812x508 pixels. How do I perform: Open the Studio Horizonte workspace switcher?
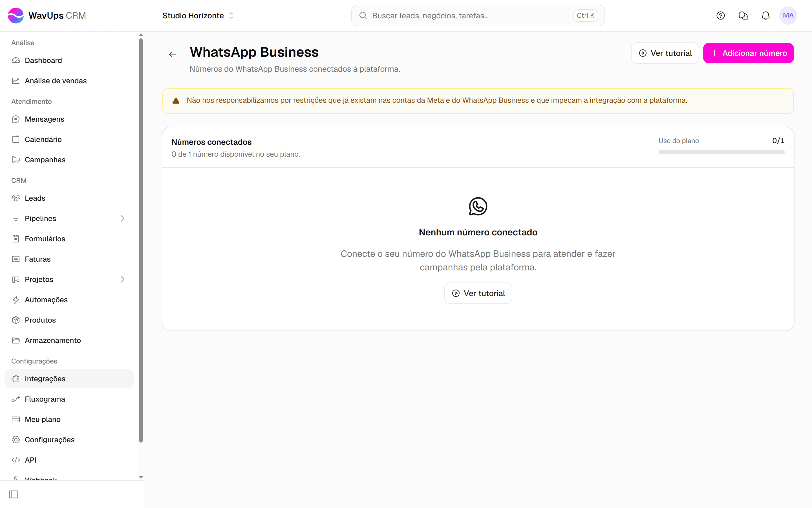(198, 16)
